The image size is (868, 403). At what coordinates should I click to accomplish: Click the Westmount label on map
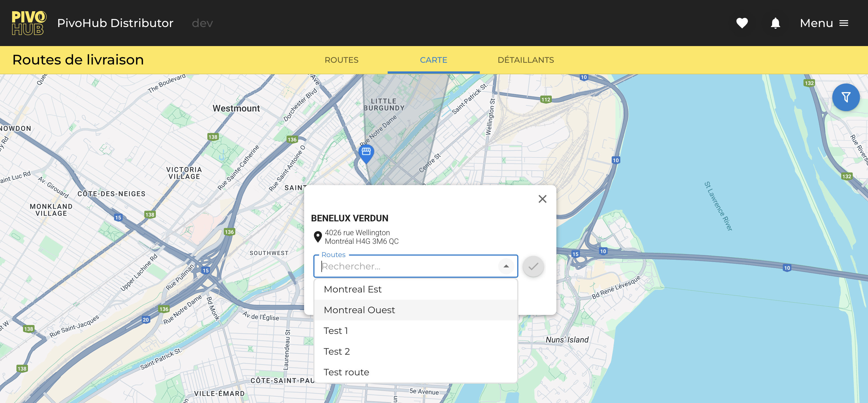pyautogui.click(x=236, y=109)
